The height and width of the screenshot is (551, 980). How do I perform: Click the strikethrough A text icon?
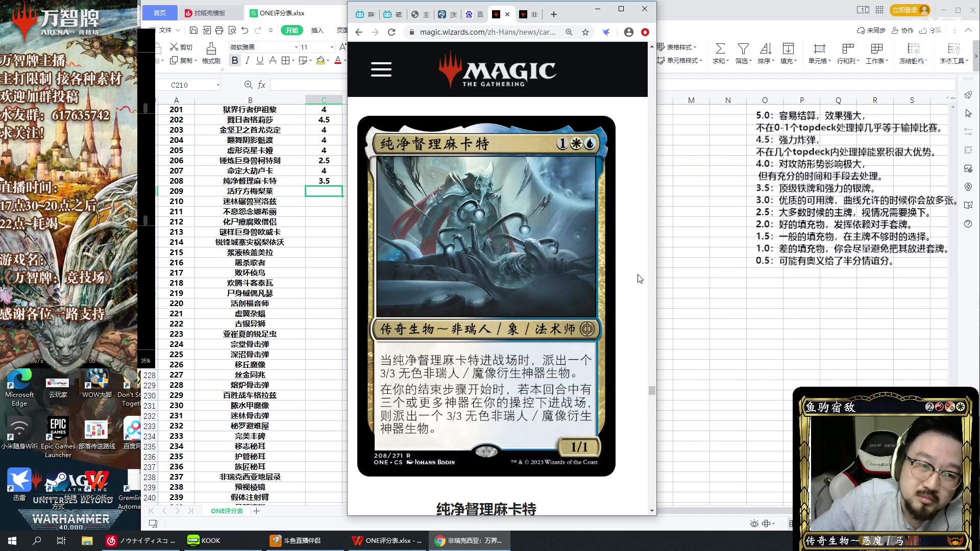pos(273,60)
